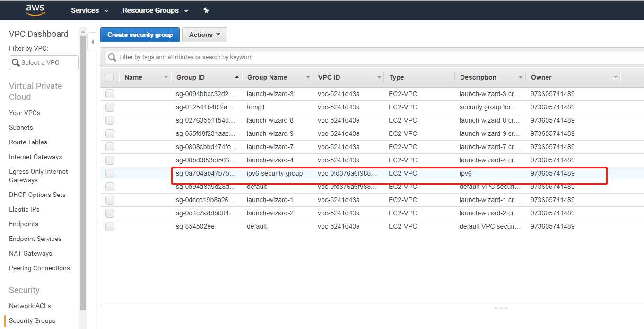Open the Services dropdown menu
Screen dimensions: 644x329
coord(90,10)
